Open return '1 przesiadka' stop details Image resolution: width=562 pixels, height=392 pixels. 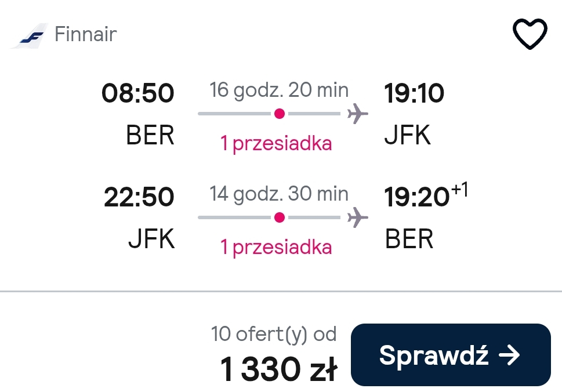(x=276, y=247)
